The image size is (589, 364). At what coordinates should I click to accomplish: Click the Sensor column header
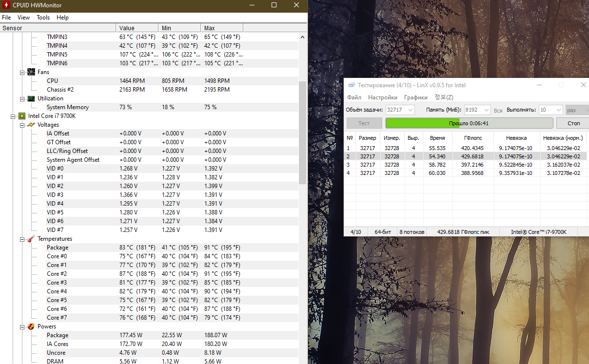[x=58, y=28]
